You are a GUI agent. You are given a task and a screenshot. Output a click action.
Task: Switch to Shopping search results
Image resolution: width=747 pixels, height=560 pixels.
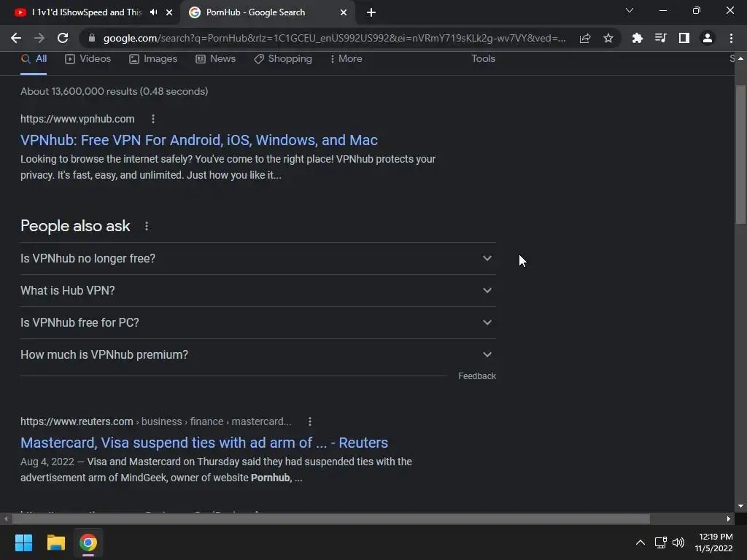coord(283,59)
